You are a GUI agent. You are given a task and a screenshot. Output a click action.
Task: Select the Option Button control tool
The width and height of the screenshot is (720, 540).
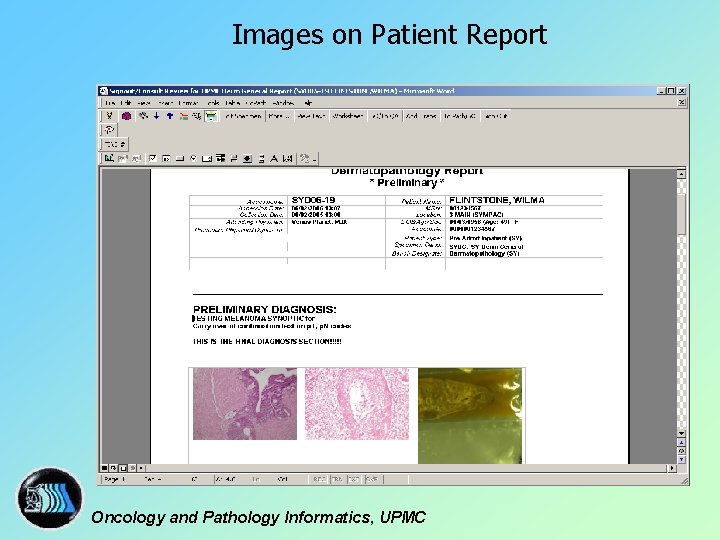point(193,158)
